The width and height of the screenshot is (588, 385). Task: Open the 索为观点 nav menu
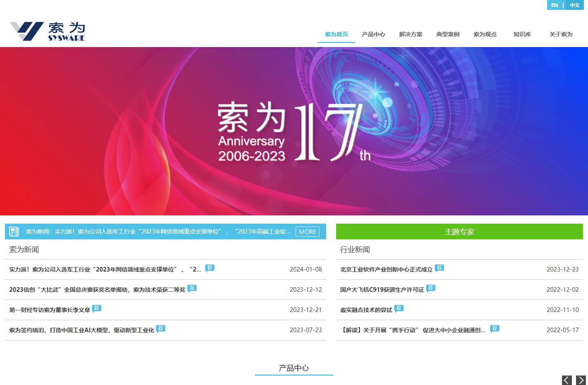485,34
